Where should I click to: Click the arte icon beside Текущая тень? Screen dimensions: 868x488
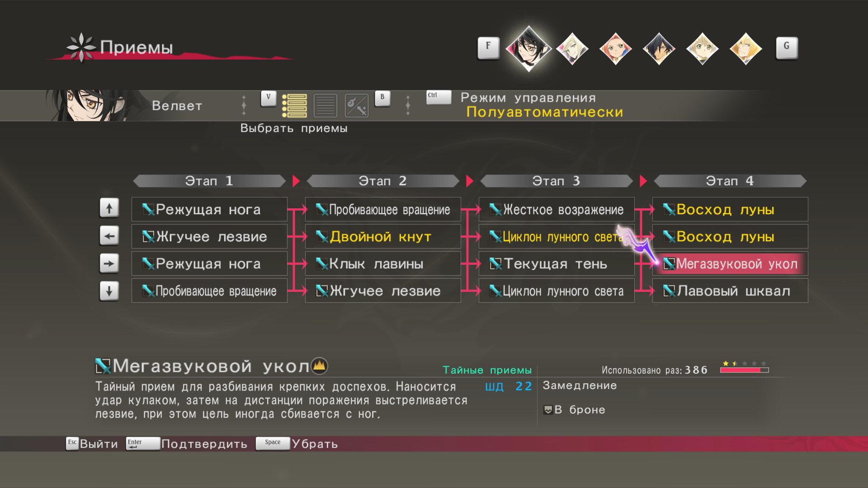(495, 264)
